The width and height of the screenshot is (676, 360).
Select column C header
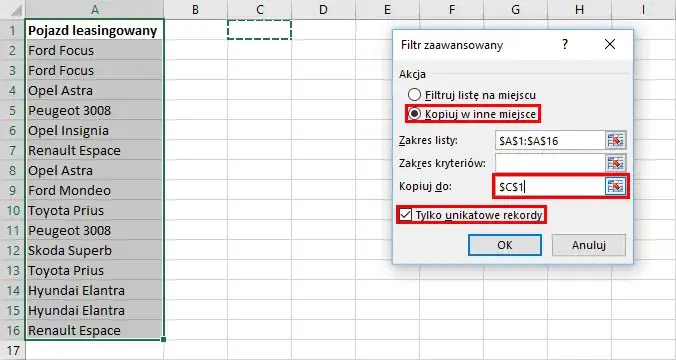click(x=260, y=9)
